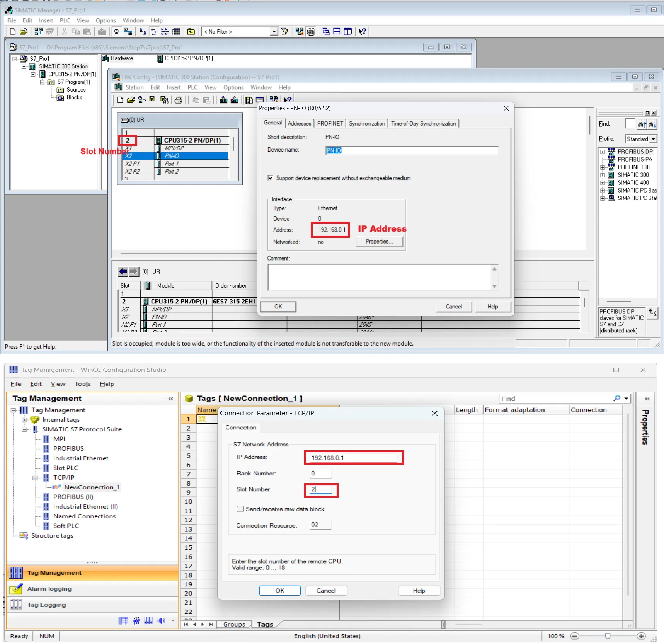Toggle the Catalog icon in HW Config toolbar
This screenshot has height=644, width=664.
click(x=249, y=100)
